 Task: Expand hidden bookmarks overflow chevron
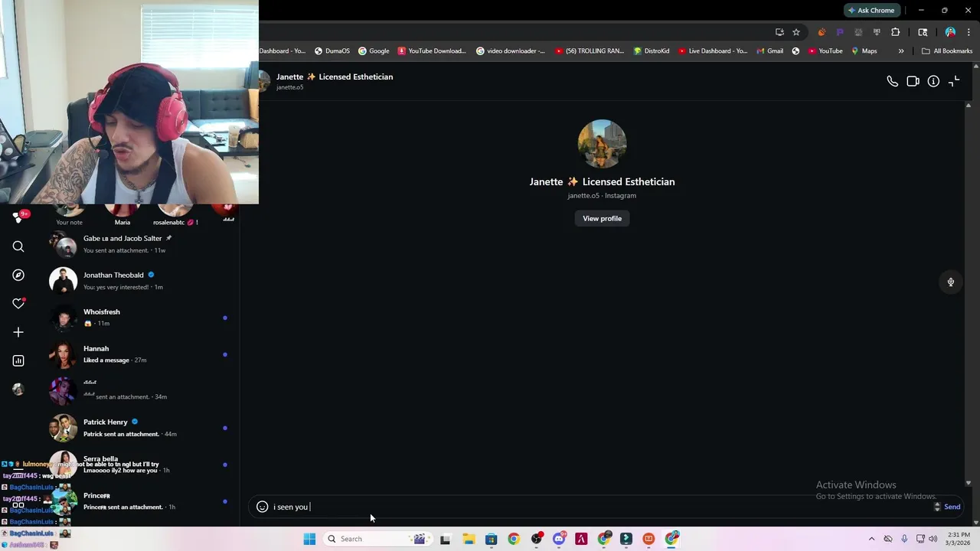901,51
